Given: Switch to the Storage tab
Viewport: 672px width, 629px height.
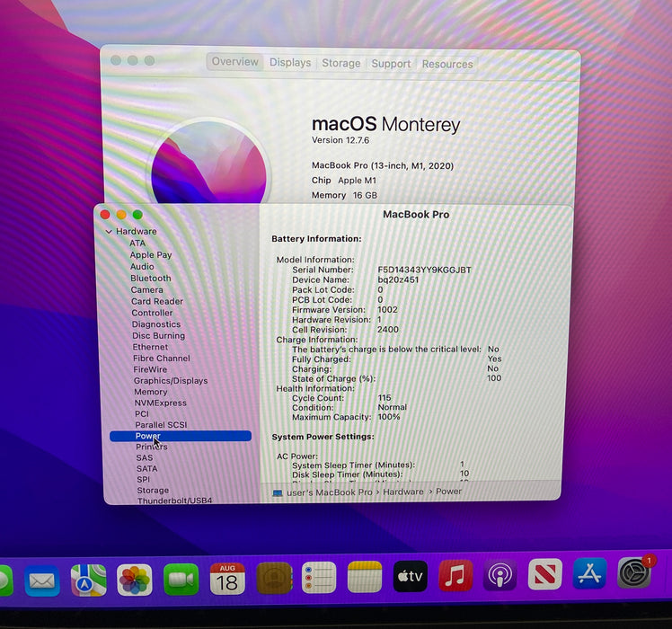Looking at the screenshot, I should tap(341, 63).
